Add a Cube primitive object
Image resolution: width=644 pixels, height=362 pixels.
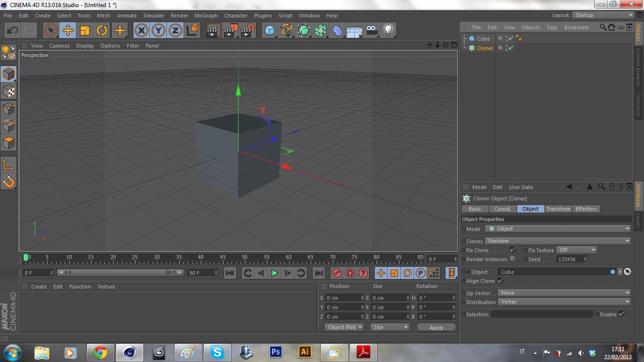tap(270, 31)
